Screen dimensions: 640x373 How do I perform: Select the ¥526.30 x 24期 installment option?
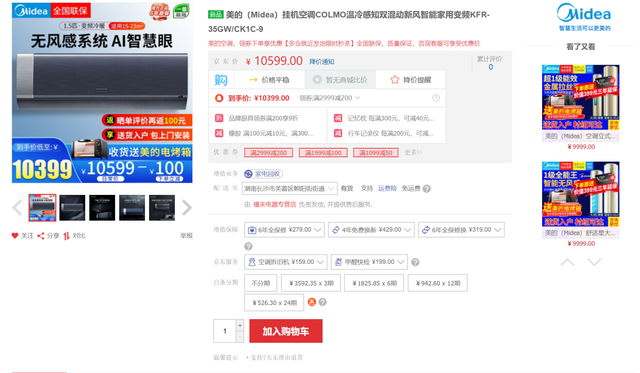pyautogui.click(x=274, y=302)
